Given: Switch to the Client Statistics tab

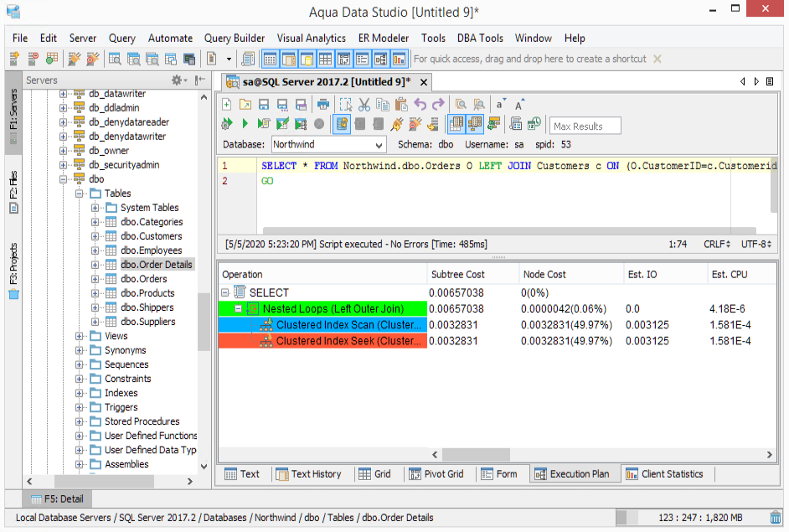Looking at the screenshot, I should tap(664, 473).
